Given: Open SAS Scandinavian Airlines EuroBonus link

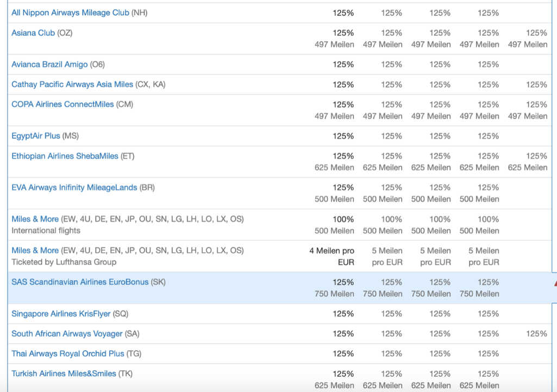Looking at the screenshot, I should coord(80,282).
